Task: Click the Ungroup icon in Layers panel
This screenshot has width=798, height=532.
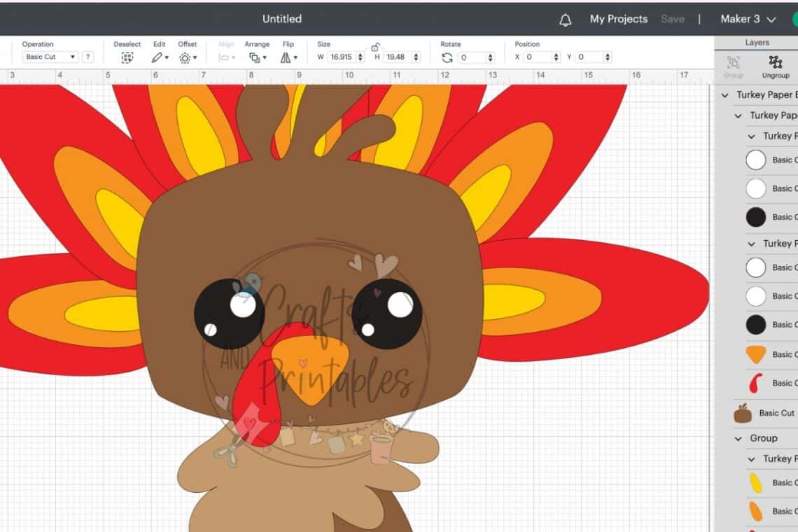Action: point(775,62)
